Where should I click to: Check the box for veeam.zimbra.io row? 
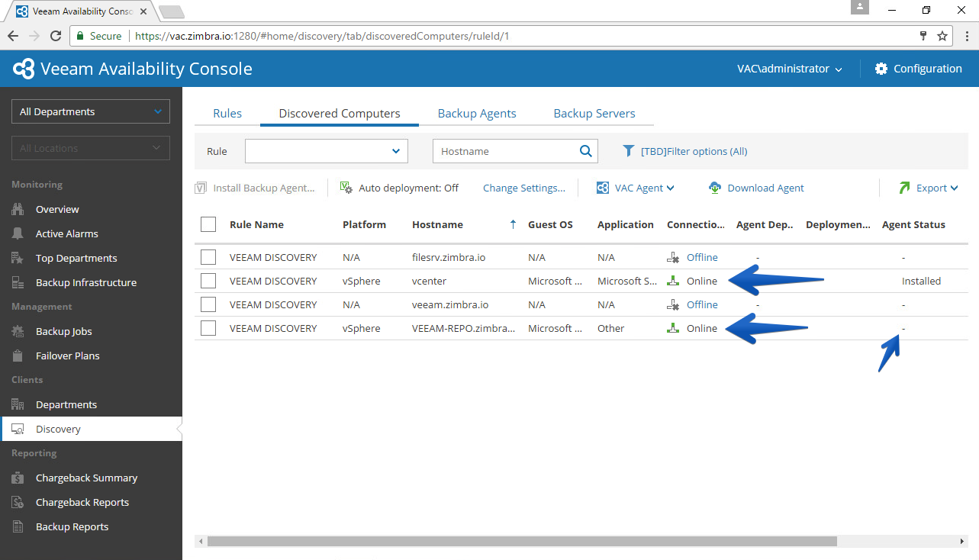pos(208,304)
